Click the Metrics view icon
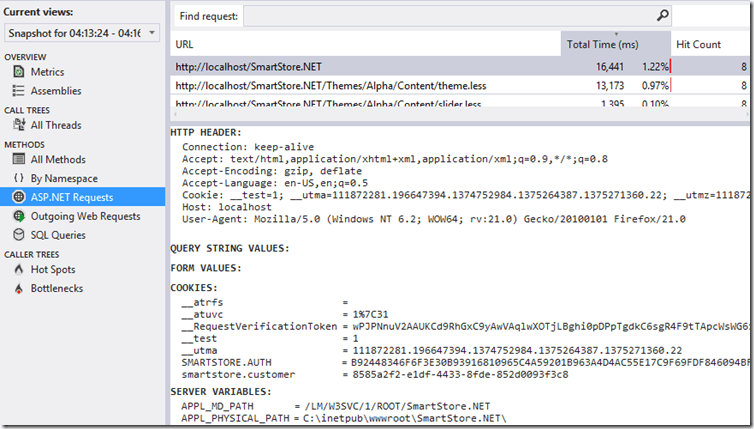 point(19,72)
